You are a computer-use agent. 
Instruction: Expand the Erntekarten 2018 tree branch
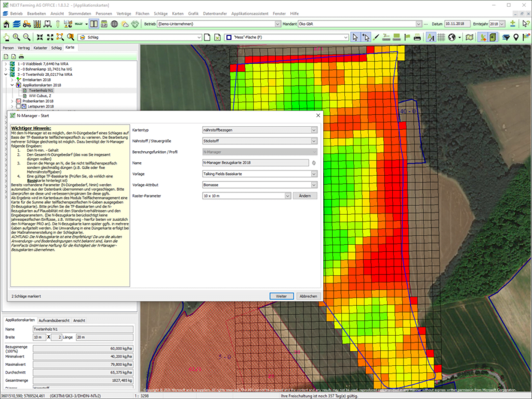12,79
